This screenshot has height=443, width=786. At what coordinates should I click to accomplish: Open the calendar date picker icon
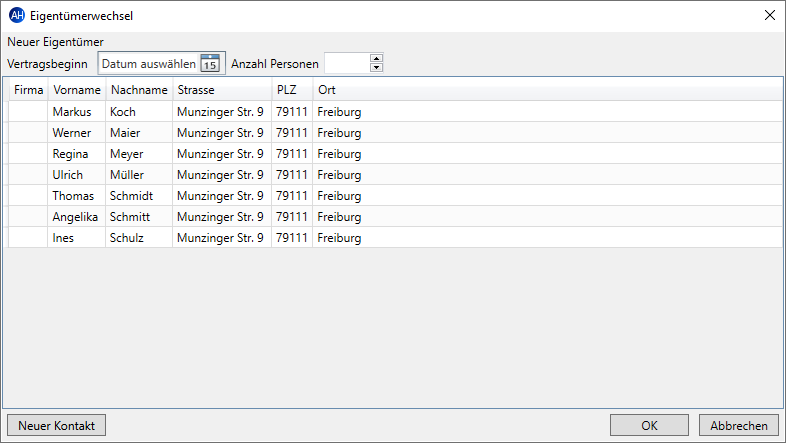tap(210, 64)
